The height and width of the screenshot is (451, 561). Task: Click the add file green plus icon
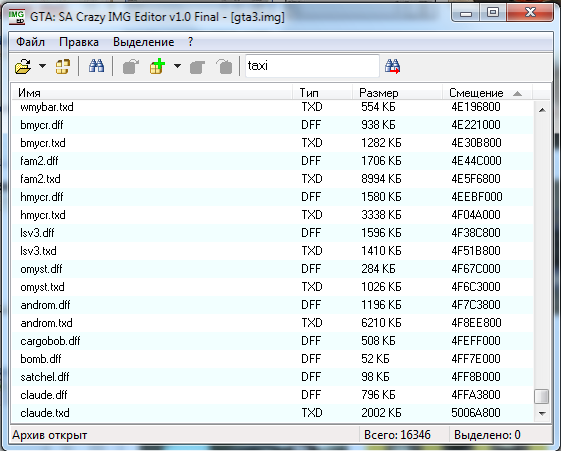click(157, 66)
